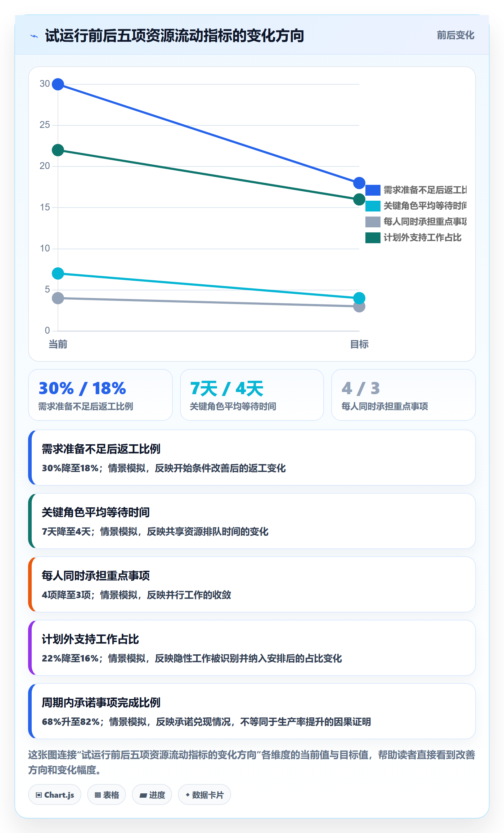Click the y-axis label 30
504x833 pixels.
(x=45, y=84)
